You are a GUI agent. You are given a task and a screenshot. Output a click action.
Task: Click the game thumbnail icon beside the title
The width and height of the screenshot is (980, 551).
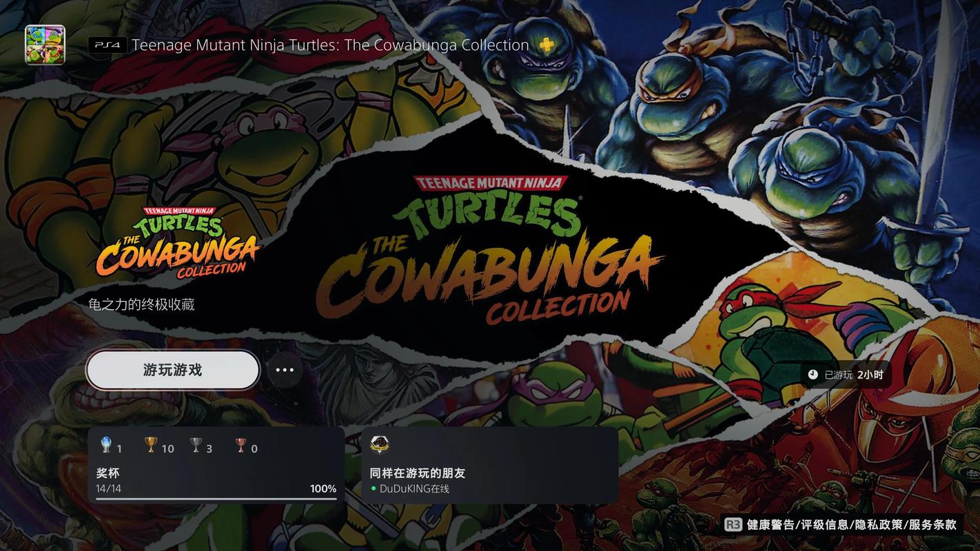[45, 45]
